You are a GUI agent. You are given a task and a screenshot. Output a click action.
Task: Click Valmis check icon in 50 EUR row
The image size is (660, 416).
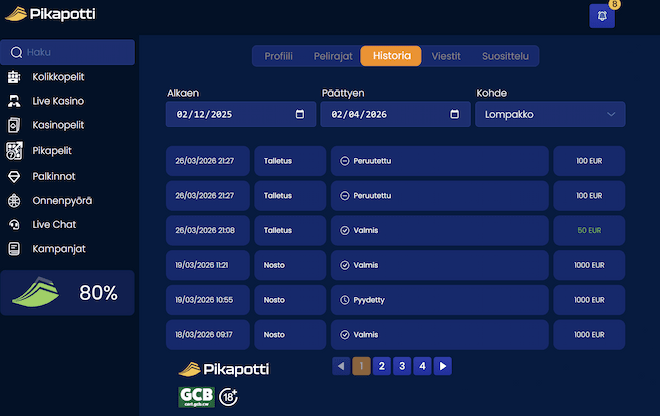pyautogui.click(x=345, y=230)
